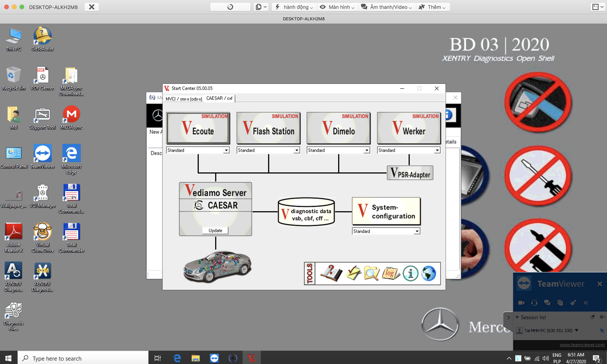Click the volume icon in system tray
Viewport: 607px width, 364px height.
click(x=546, y=358)
